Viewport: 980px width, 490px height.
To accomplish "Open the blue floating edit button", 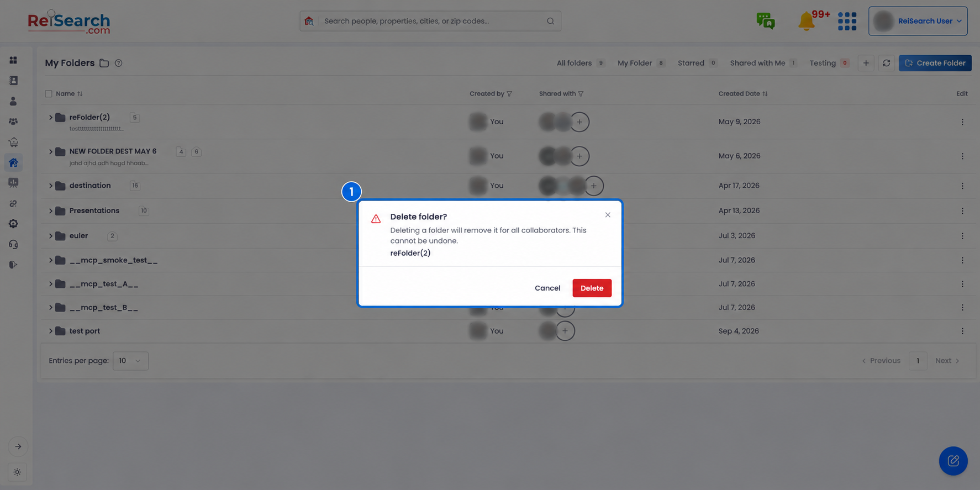I will tap(953, 461).
